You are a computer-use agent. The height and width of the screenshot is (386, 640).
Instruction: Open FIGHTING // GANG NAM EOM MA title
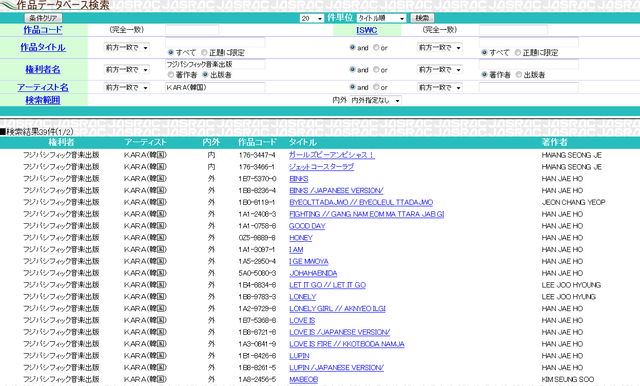point(367,214)
